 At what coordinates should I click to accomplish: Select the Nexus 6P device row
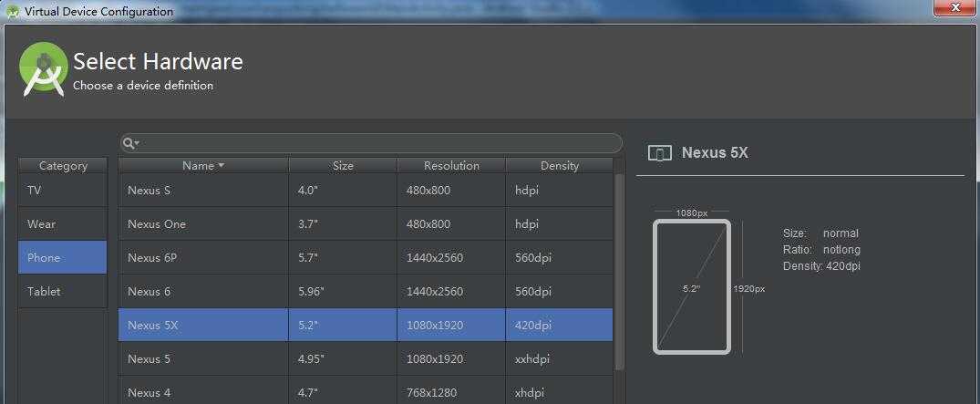click(366, 258)
